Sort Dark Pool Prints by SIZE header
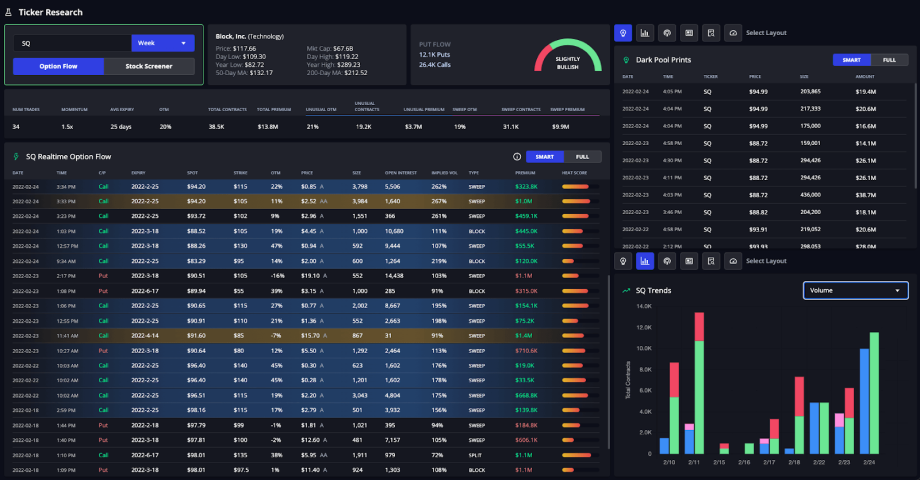 [x=804, y=77]
